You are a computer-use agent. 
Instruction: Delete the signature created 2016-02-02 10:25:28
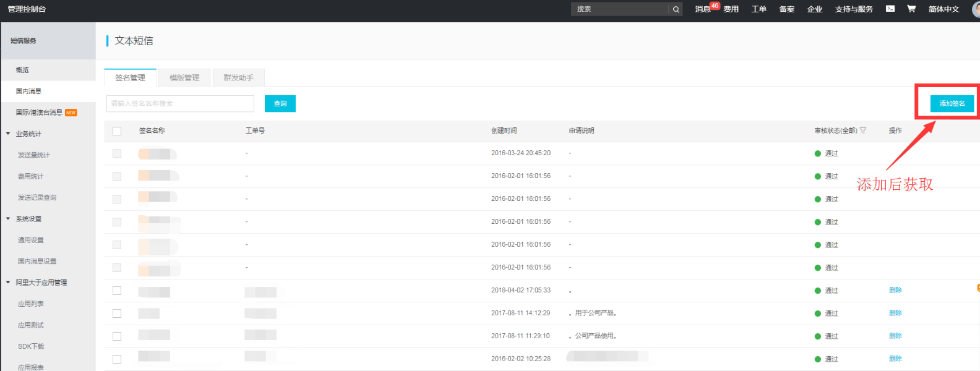(895, 359)
